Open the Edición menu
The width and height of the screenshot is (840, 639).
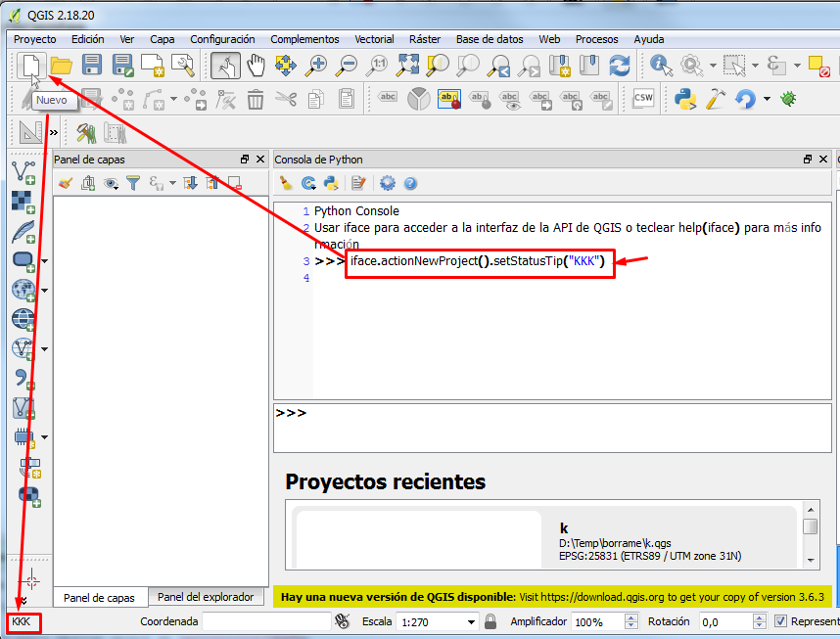coord(88,39)
